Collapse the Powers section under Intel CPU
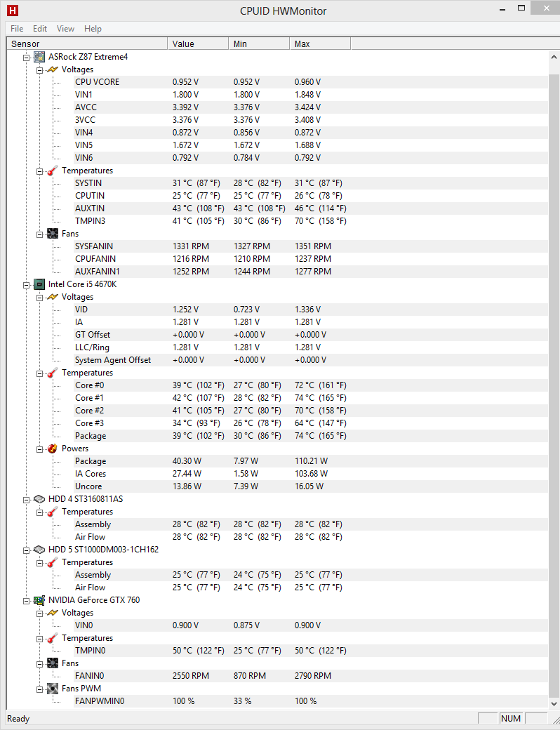 [x=40, y=449]
